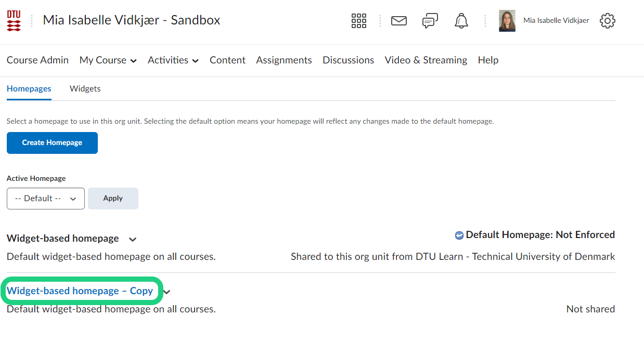Open the subscription alerts chat icon

(x=430, y=21)
